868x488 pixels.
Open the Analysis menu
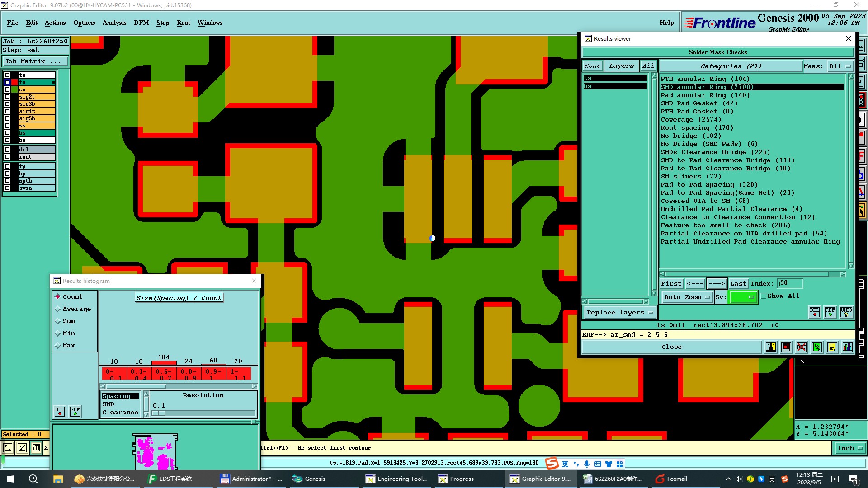point(114,23)
